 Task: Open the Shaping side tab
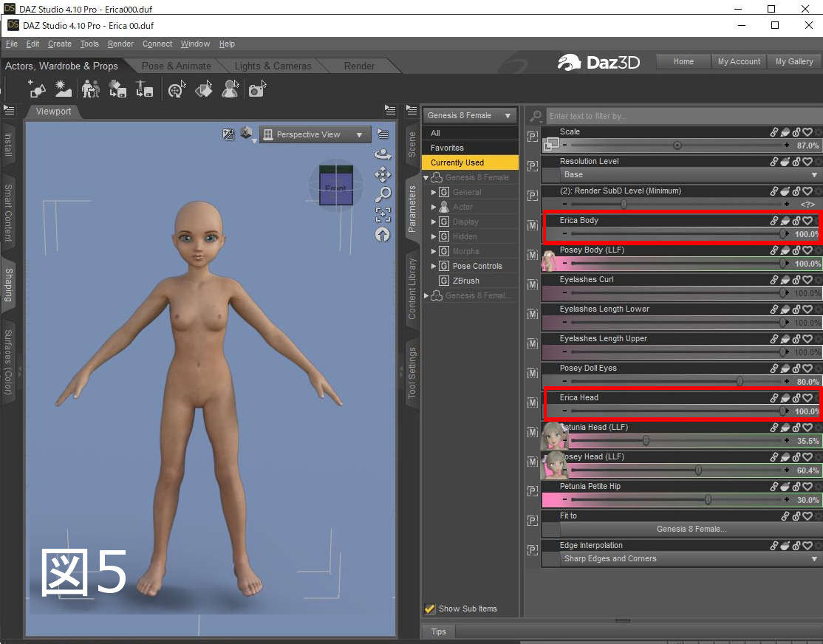[8, 284]
